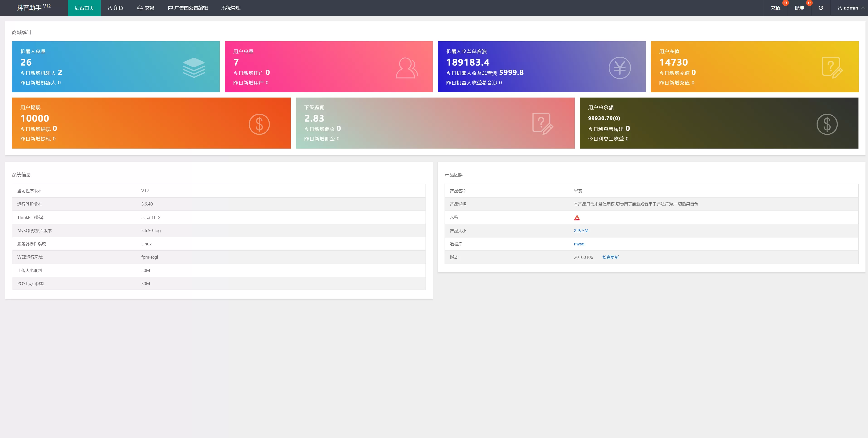Click the 提现 notification button
This screenshot has width=868, height=438.
pos(799,8)
